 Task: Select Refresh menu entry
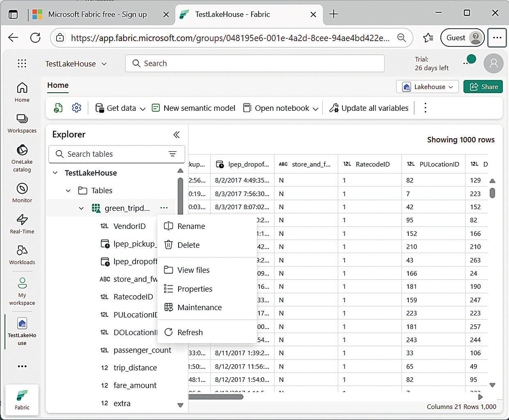click(207, 332)
